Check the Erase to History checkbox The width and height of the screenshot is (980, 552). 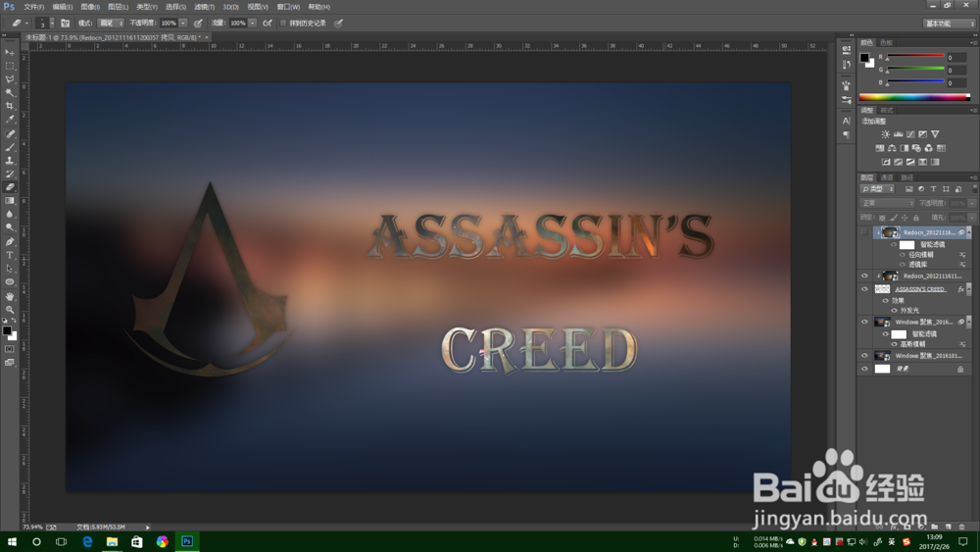pos(283,24)
